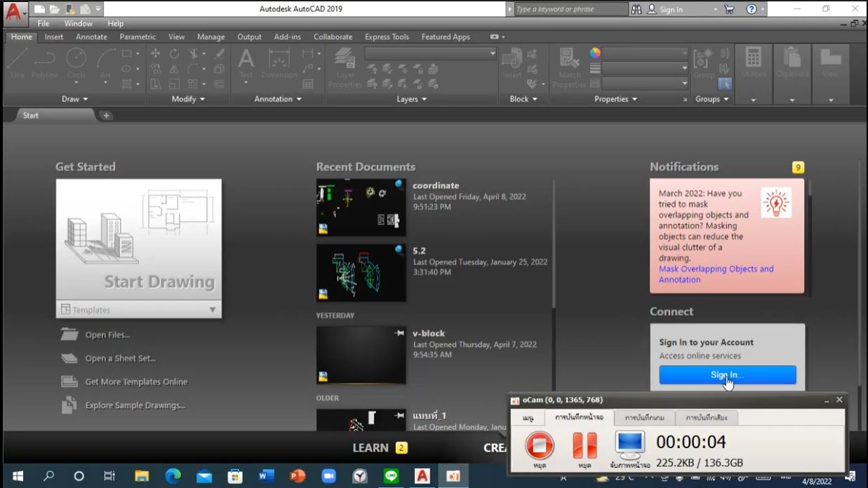The width and height of the screenshot is (868, 488).
Task: Click Get More Templates Online link
Action: pyautogui.click(x=136, y=381)
